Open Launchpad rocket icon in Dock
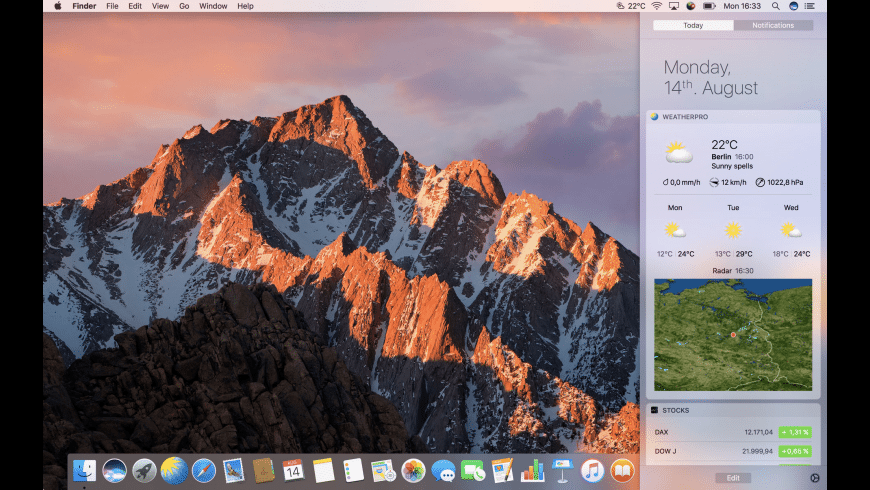 pos(144,470)
